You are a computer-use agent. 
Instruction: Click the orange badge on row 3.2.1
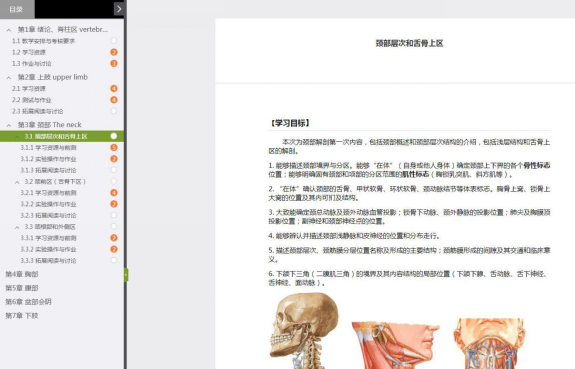pyautogui.click(x=114, y=193)
